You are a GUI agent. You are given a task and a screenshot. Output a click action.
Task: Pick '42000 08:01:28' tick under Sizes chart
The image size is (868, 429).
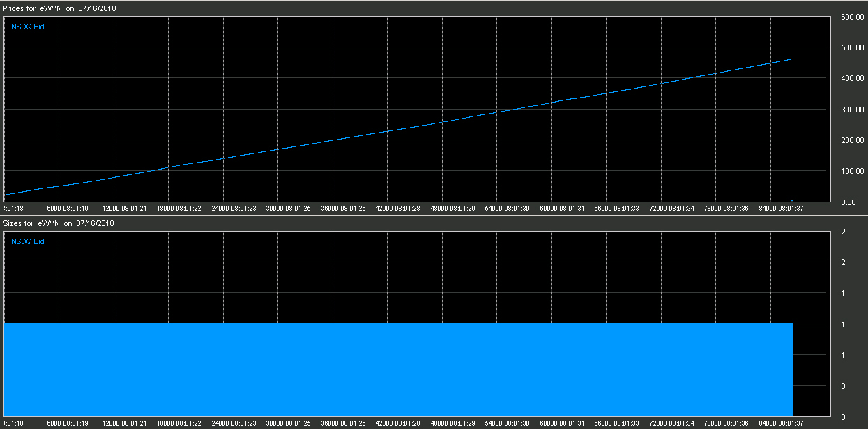click(398, 423)
